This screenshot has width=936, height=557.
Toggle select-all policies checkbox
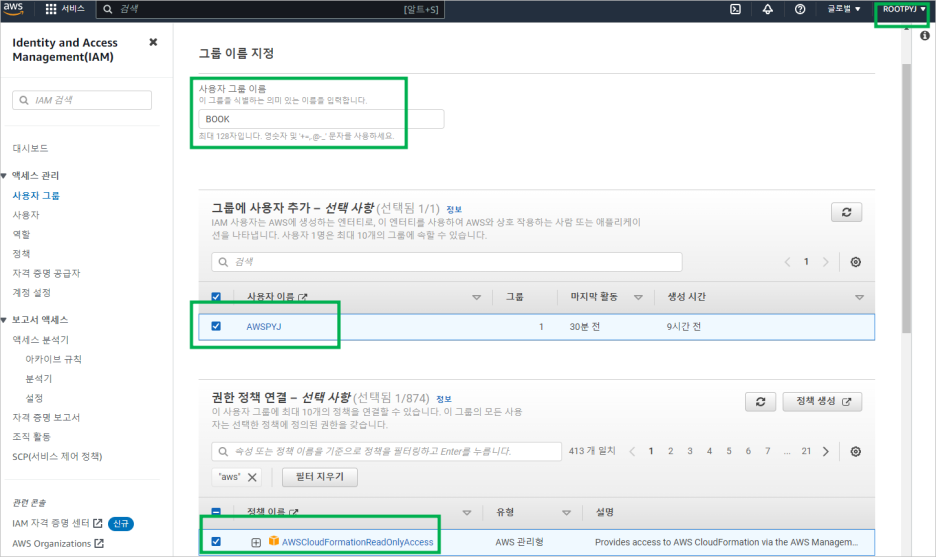216,512
